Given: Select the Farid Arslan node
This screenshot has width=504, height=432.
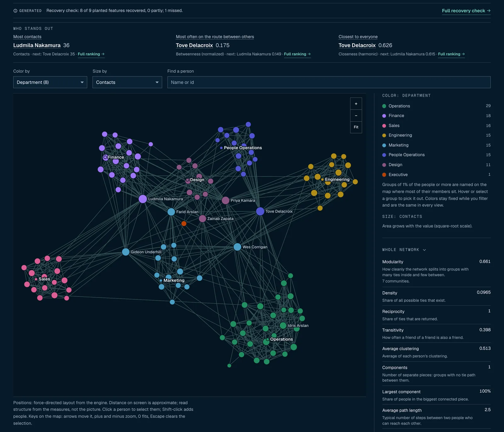Looking at the screenshot, I should pyautogui.click(x=171, y=212).
